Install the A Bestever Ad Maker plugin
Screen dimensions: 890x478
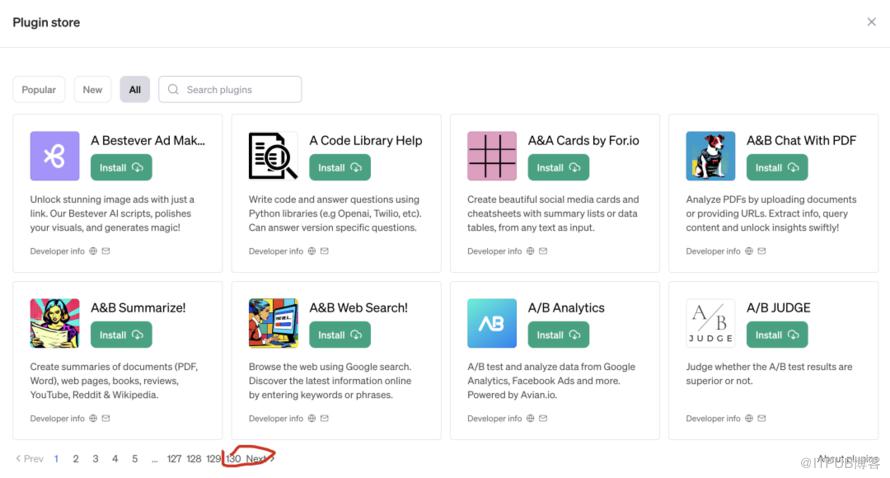121,168
